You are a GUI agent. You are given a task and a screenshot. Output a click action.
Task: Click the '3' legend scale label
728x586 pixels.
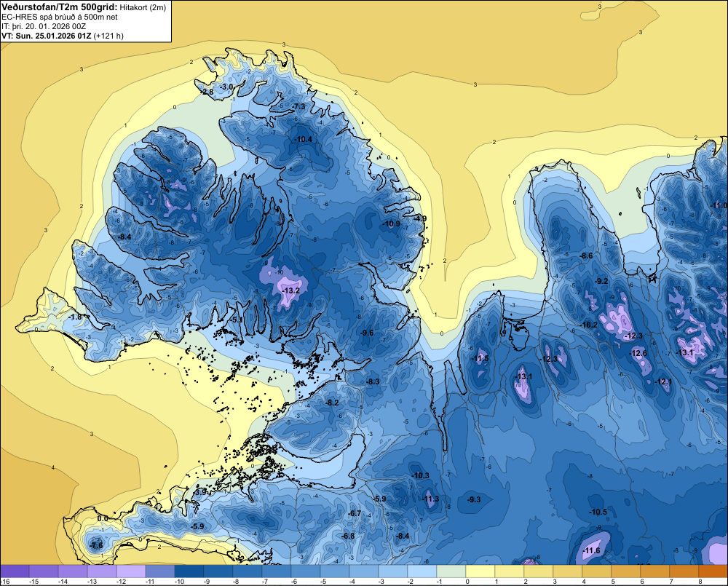click(554, 582)
